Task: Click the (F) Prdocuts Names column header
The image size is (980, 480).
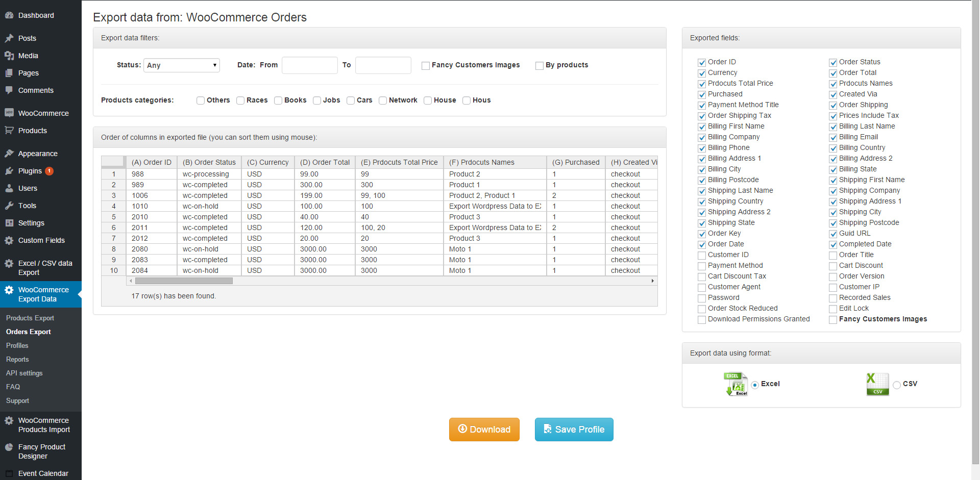Action: point(495,162)
